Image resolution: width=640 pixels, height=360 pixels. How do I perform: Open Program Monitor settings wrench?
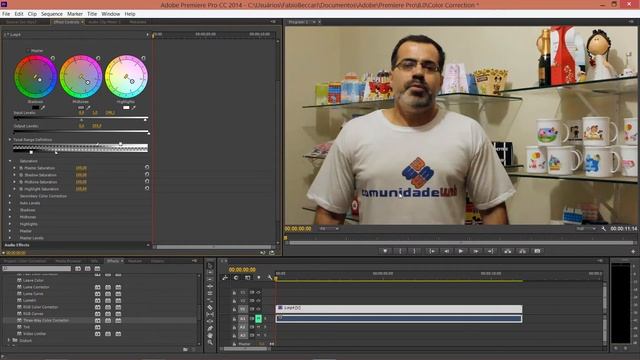click(604, 229)
